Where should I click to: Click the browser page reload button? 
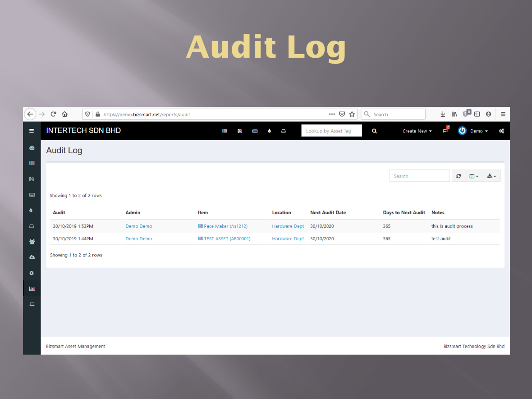point(53,115)
